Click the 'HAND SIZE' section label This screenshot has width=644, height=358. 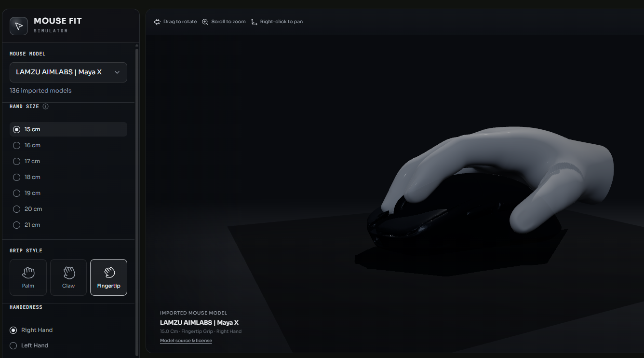click(x=24, y=107)
